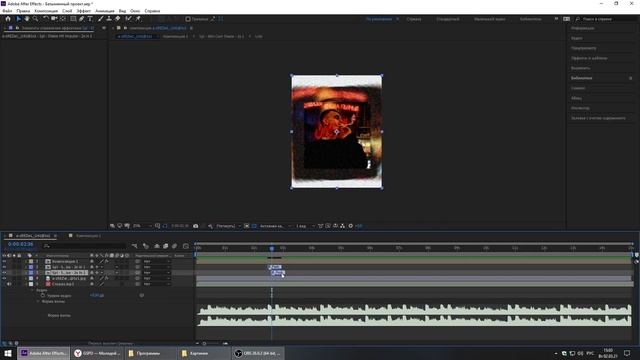Open the Эффекты и шаблоны panel

pos(589,58)
